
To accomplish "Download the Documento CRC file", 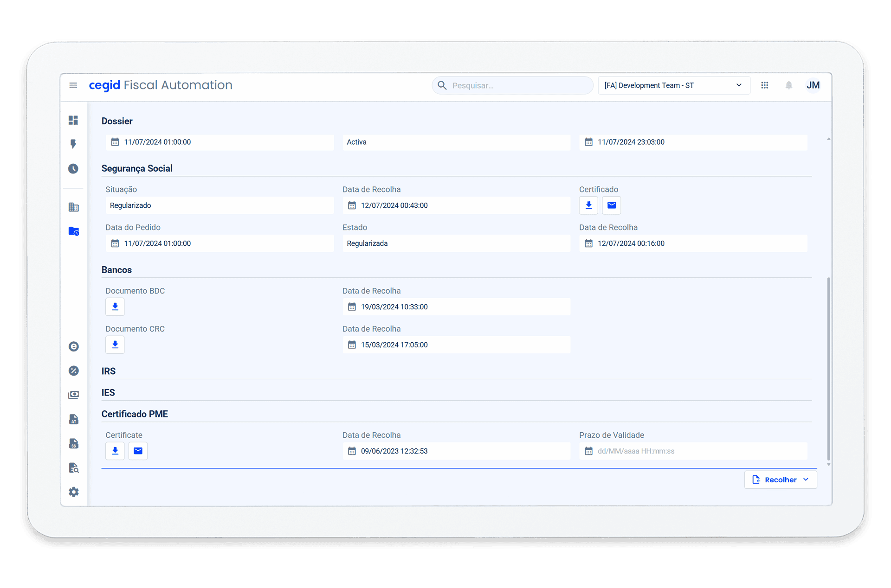I will click(x=115, y=345).
